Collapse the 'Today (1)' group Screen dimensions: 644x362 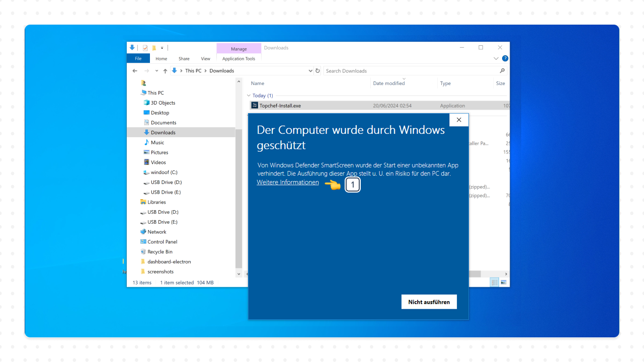(249, 96)
